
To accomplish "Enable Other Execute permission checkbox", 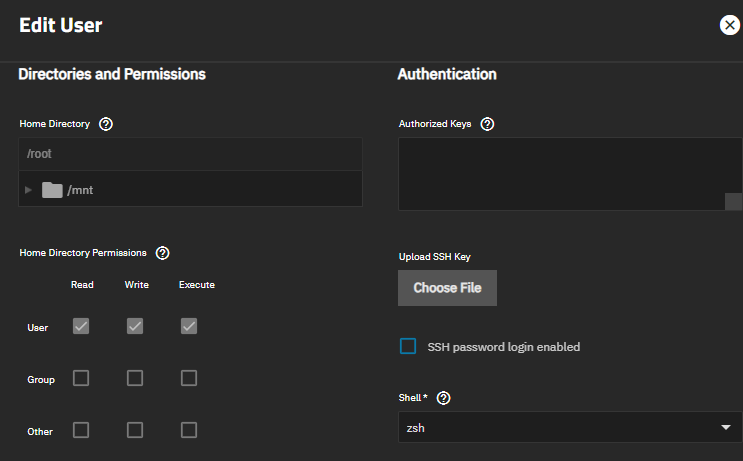I will (189, 430).
